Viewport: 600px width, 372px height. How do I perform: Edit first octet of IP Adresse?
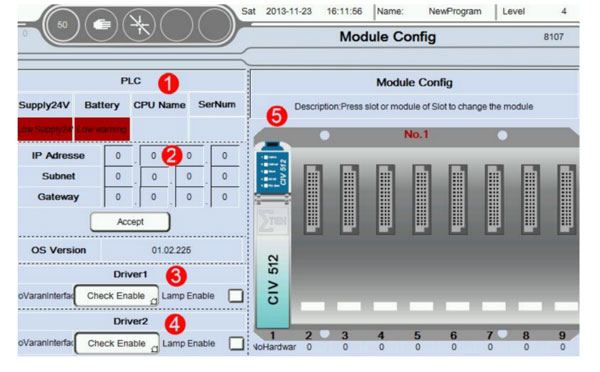(118, 155)
